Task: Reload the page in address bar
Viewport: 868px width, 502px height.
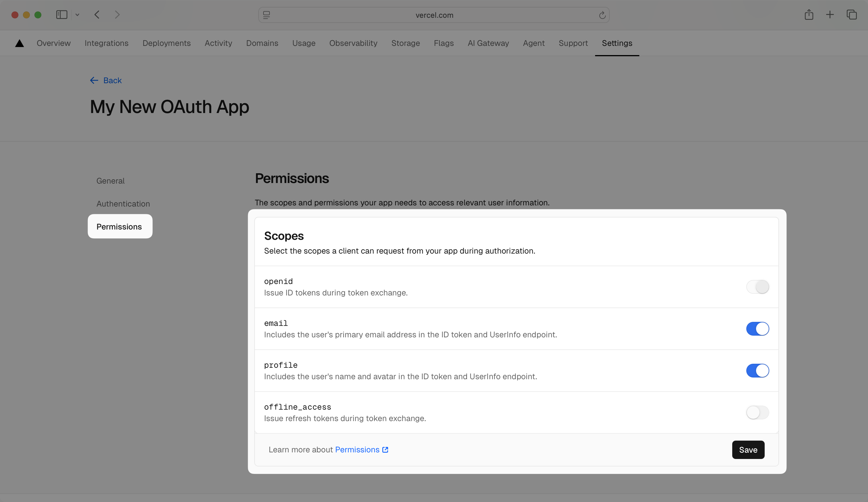Action: (602, 15)
